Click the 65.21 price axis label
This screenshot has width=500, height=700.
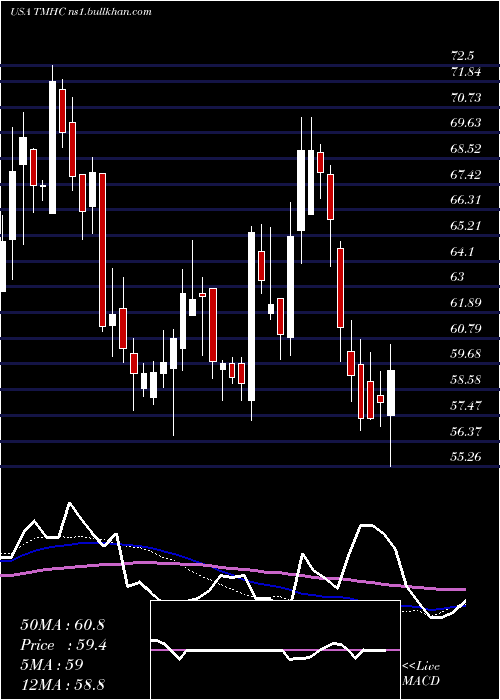pyautogui.click(x=466, y=225)
